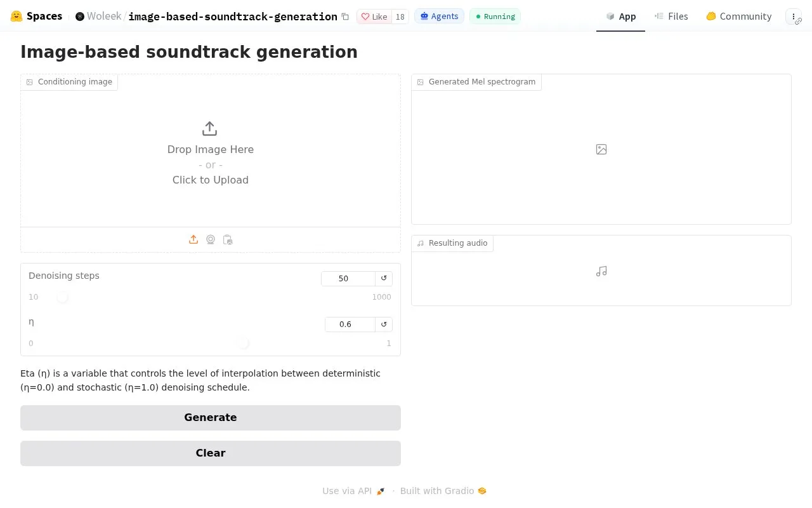Switch to the Files tab
The height and width of the screenshot is (508, 812).
pyautogui.click(x=671, y=17)
